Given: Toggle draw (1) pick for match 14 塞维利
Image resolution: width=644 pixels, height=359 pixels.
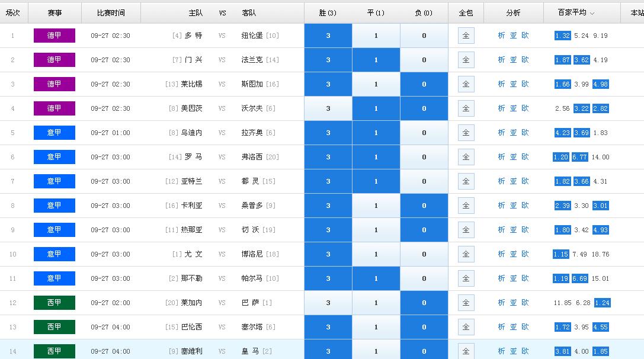Looking at the screenshot, I should click(x=376, y=350).
